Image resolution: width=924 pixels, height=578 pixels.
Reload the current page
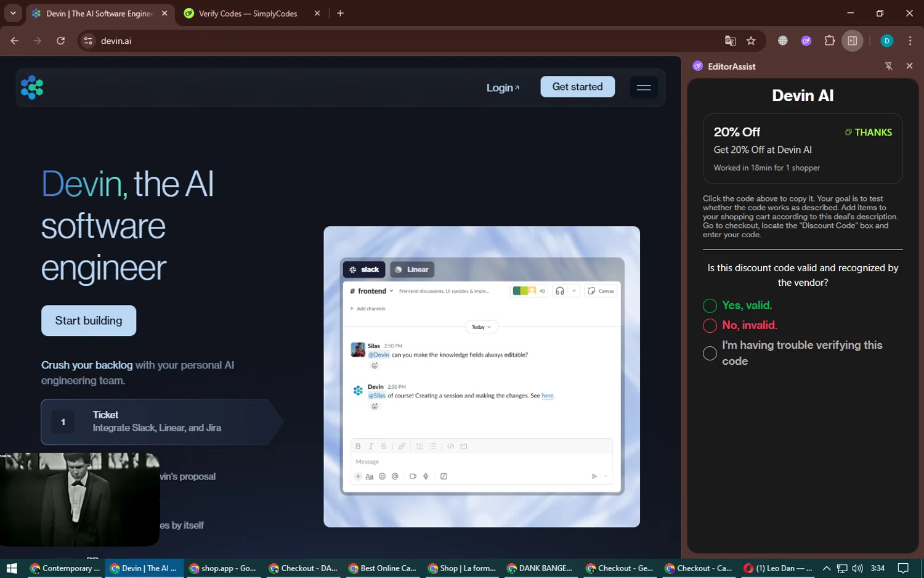click(60, 41)
